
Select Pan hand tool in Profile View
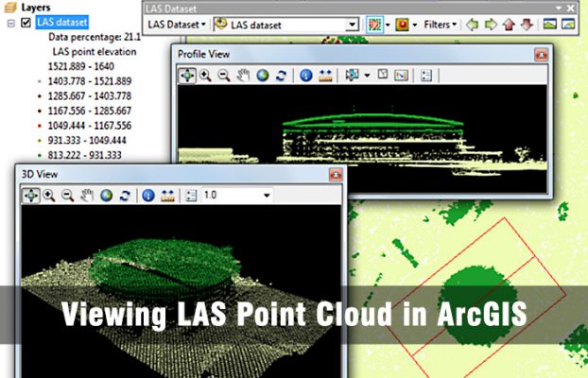(x=243, y=76)
